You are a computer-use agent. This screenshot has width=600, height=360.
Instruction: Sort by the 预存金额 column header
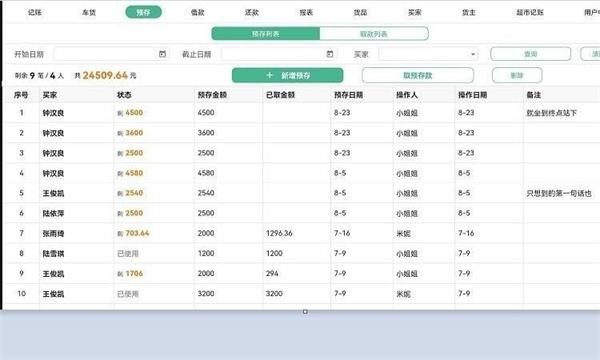point(212,95)
